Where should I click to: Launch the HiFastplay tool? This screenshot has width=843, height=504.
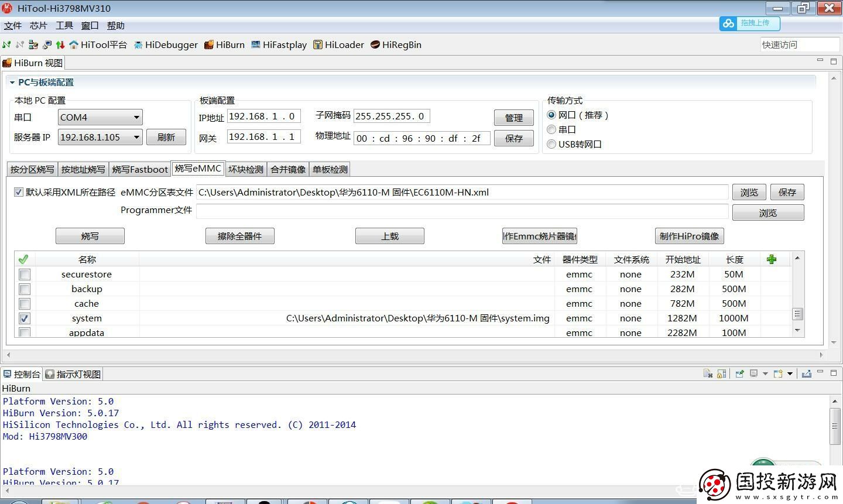[x=279, y=44]
